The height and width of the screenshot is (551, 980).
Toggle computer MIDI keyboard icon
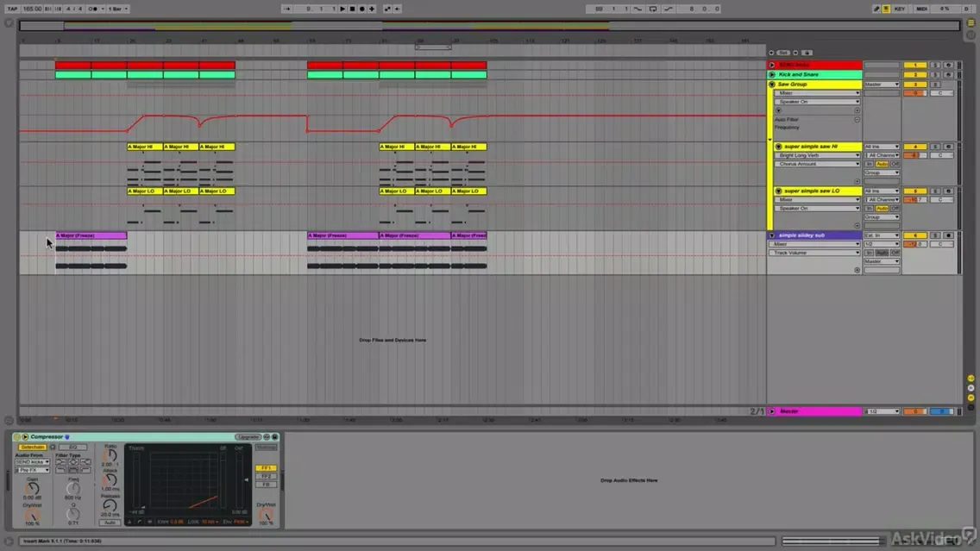[886, 9]
